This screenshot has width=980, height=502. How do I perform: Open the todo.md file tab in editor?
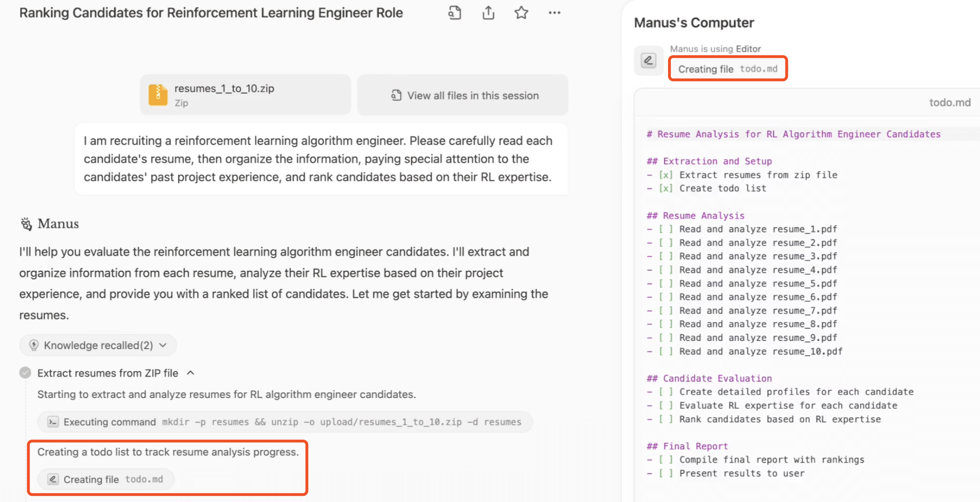[x=949, y=103]
